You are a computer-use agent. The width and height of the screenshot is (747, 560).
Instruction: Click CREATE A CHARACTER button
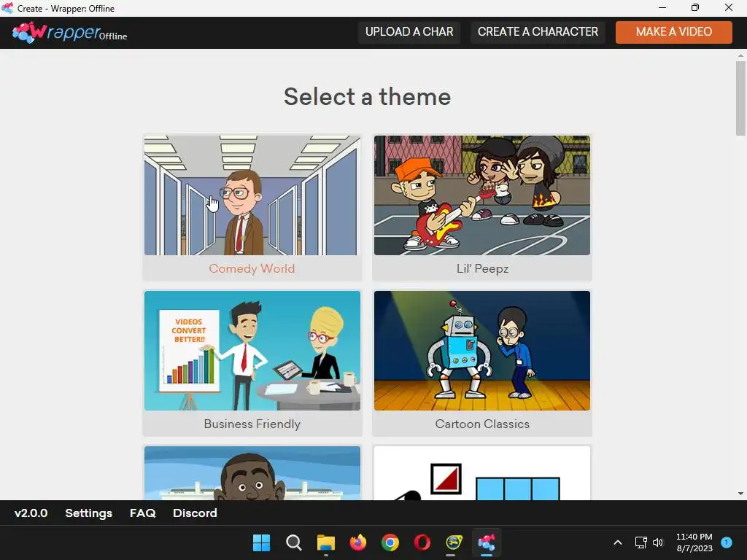coord(538,32)
